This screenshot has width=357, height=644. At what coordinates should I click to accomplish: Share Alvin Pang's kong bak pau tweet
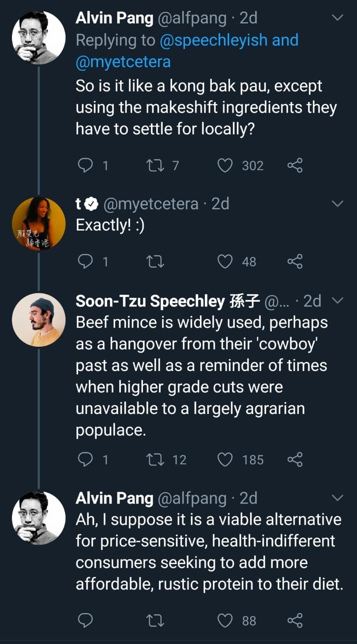(x=295, y=166)
